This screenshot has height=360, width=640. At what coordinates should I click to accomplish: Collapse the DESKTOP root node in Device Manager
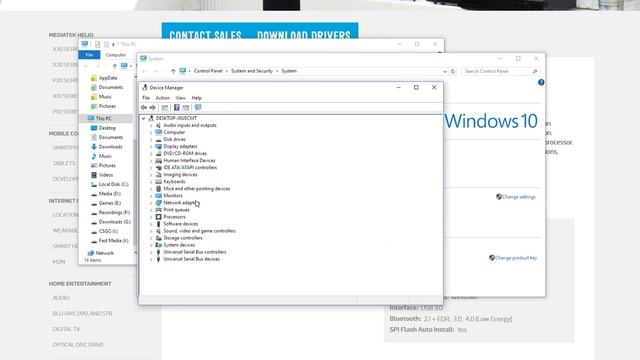(x=143, y=118)
